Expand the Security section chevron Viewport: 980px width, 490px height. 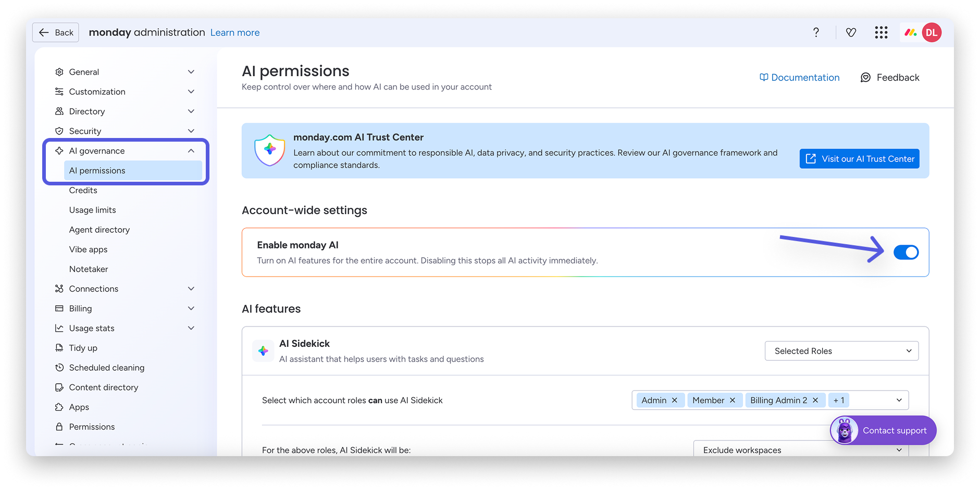click(191, 131)
